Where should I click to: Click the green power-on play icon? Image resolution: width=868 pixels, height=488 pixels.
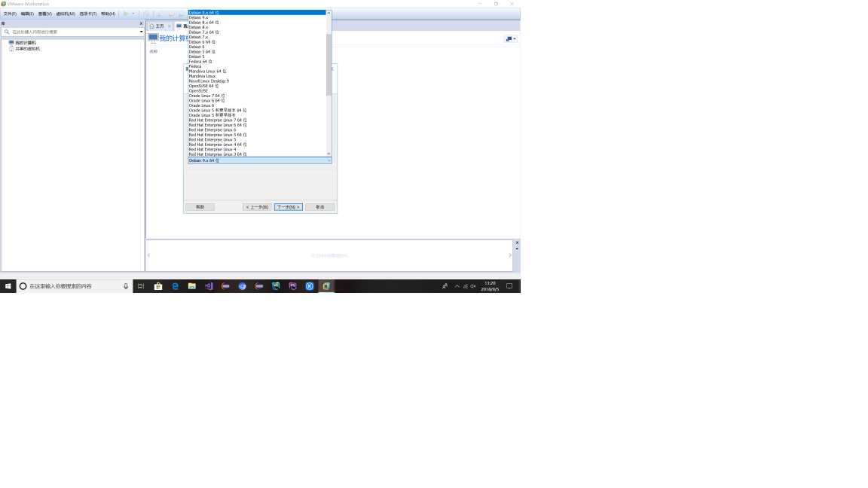pyautogui.click(x=127, y=14)
